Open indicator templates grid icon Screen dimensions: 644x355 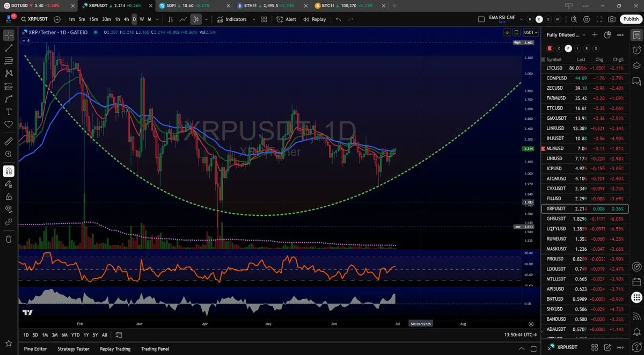coord(264,19)
